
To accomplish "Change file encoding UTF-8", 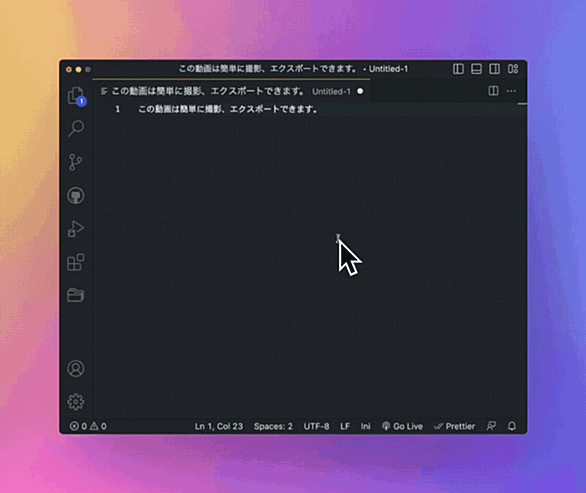I will point(316,426).
